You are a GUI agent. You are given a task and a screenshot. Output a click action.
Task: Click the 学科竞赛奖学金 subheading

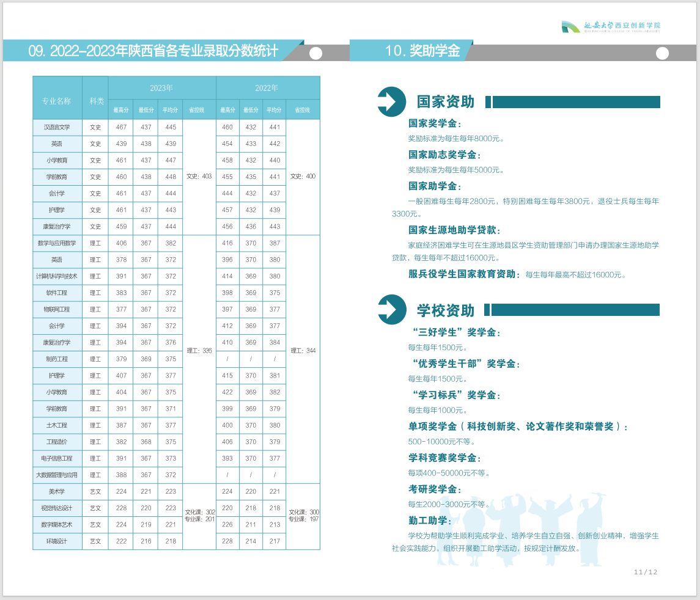click(444, 458)
